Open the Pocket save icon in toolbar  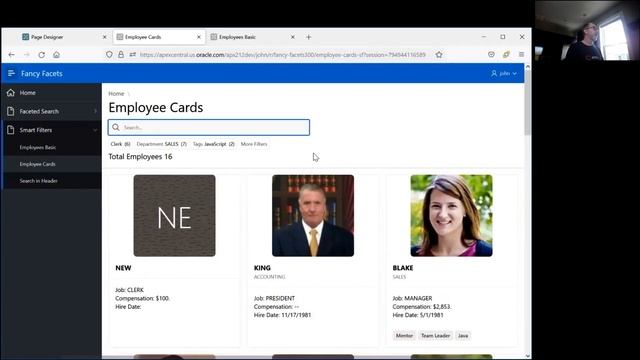491,55
